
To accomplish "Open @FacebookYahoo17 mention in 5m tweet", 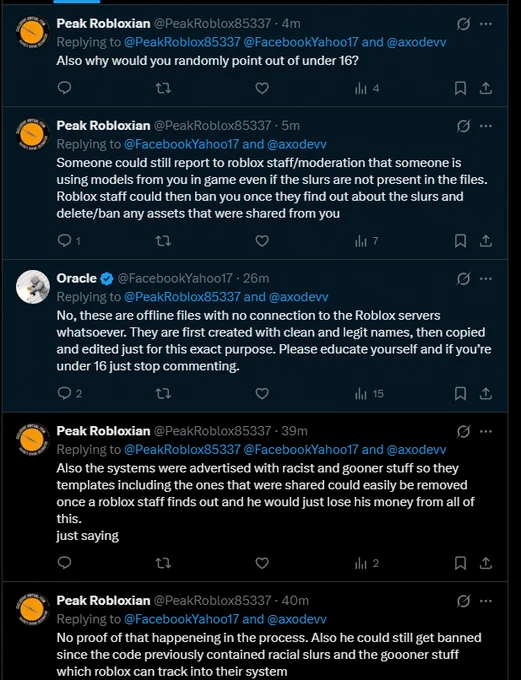I will (x=182, y=144).
